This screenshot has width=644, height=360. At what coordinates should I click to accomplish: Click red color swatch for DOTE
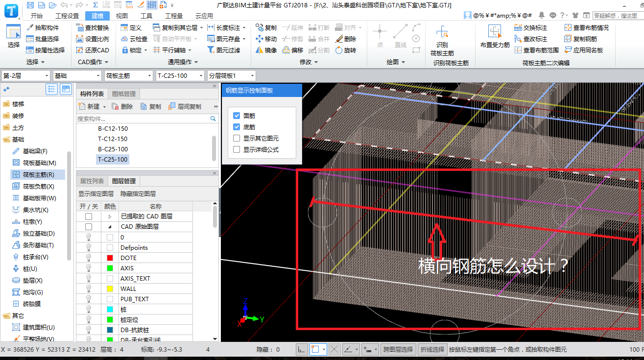pyautogui.click(x=110, y=258)
